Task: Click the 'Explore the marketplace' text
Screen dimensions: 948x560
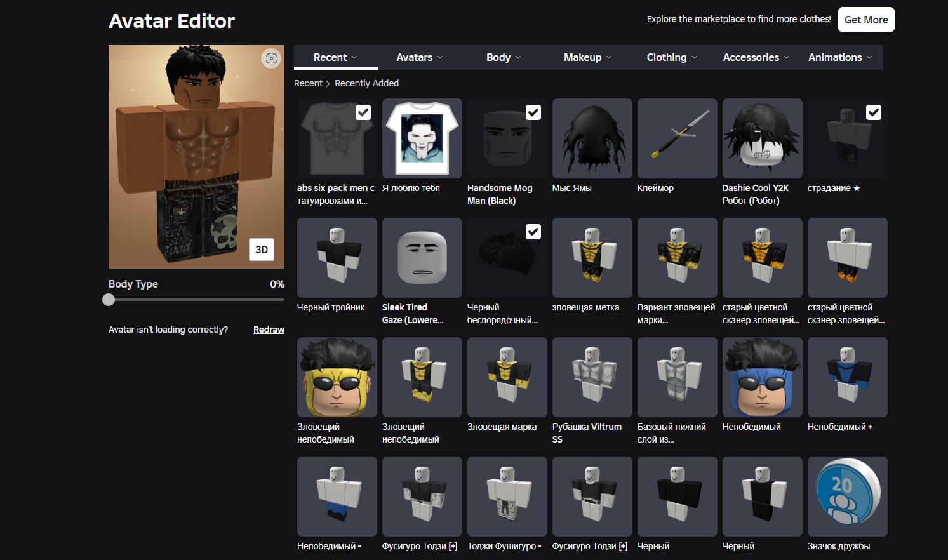Action: pyautogui.click(x=738, y=19)
